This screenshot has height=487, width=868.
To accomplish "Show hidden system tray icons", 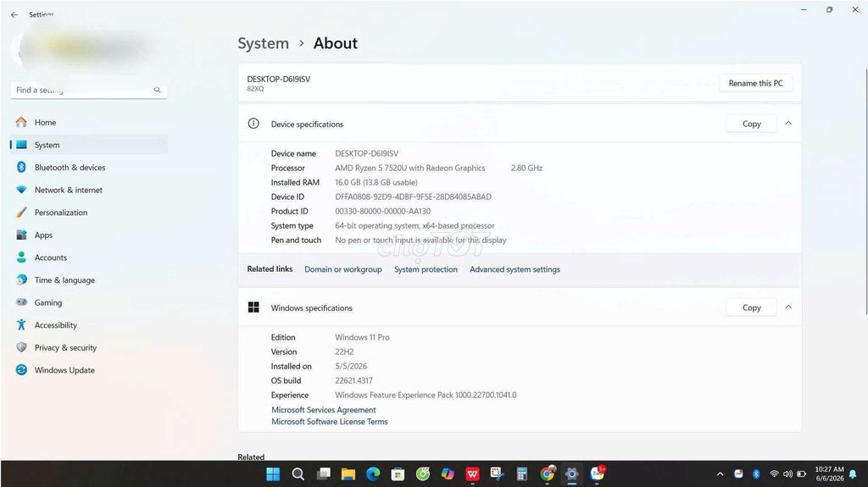I will (x=720, y=474).
